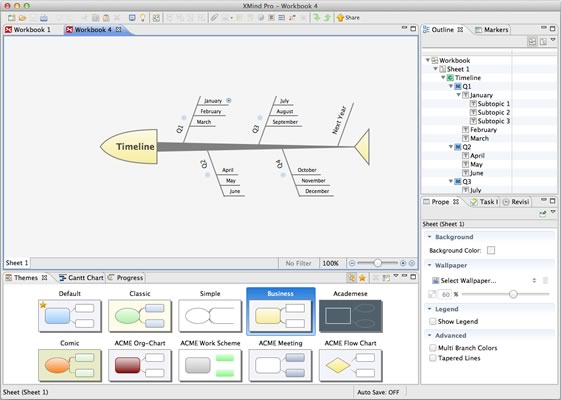The image size is (561, 400).
Task: Switch to the Markers tab
Action: tap(491, 30)
